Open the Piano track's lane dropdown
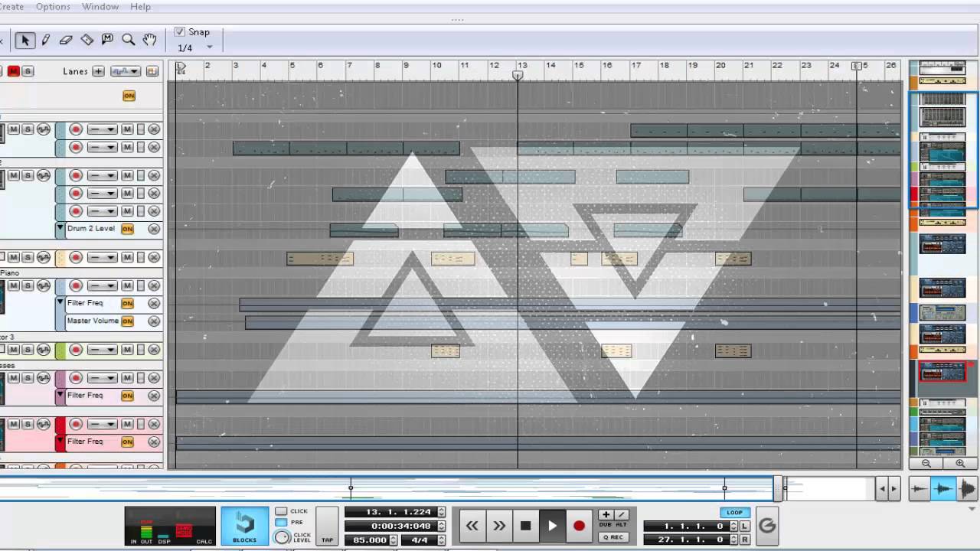 coord(101,285)
